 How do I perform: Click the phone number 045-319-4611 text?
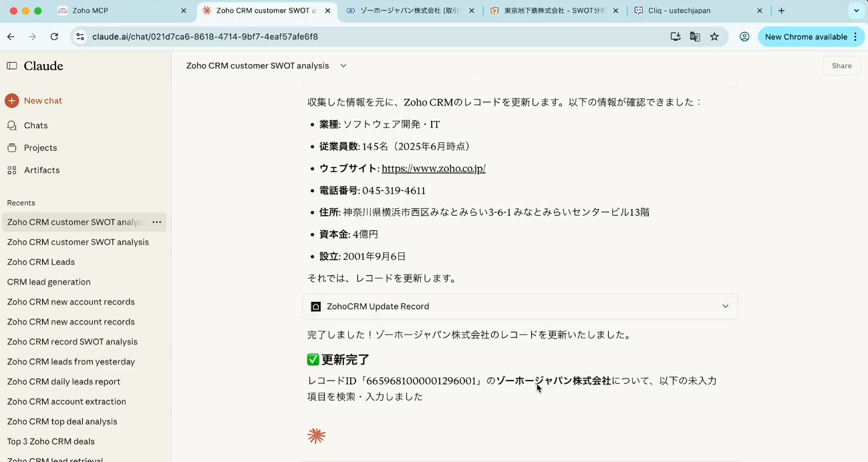click(x=394, y=190)
